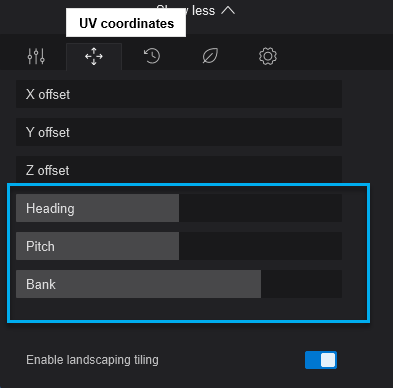Click empty track right of Heading fill
393x388 pixels.
(260, 208)
